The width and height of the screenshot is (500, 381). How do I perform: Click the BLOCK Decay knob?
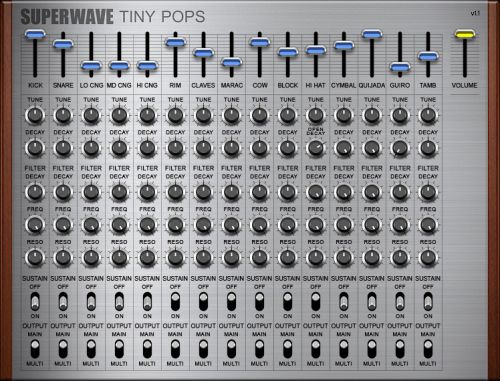pyautogui.click(x=287, y=148)
